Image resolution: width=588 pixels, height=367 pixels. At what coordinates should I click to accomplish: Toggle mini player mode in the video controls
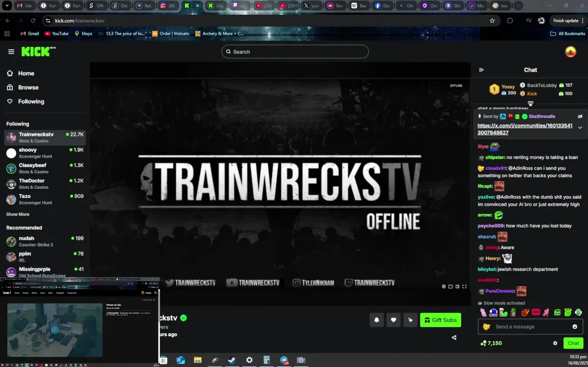pos(450,286)
